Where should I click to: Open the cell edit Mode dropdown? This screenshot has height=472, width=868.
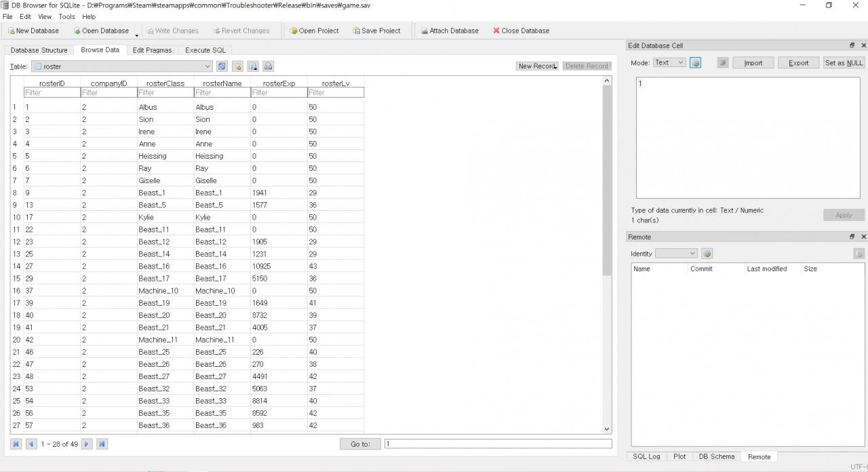tap(669, 62)
